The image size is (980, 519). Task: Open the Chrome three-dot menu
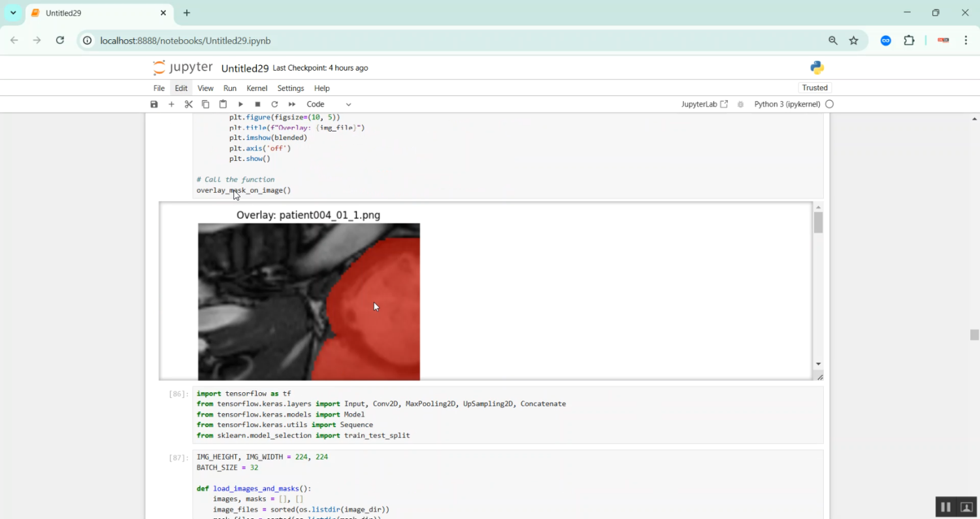coord(966,41)
